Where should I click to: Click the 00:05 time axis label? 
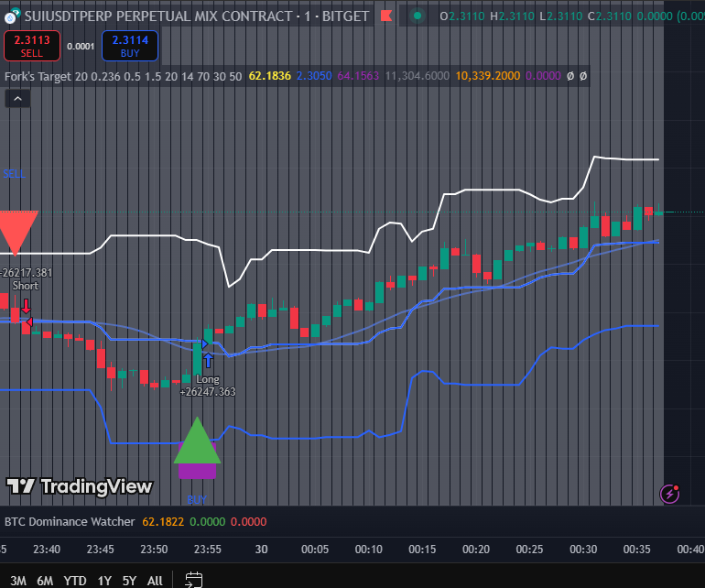[315, 550]
